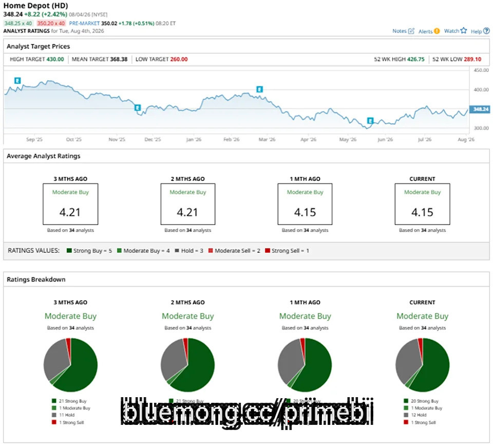Click '12 Hold' in CURRENT legend
This screenshot has width=493, height=448.
(x=419, y=415)
